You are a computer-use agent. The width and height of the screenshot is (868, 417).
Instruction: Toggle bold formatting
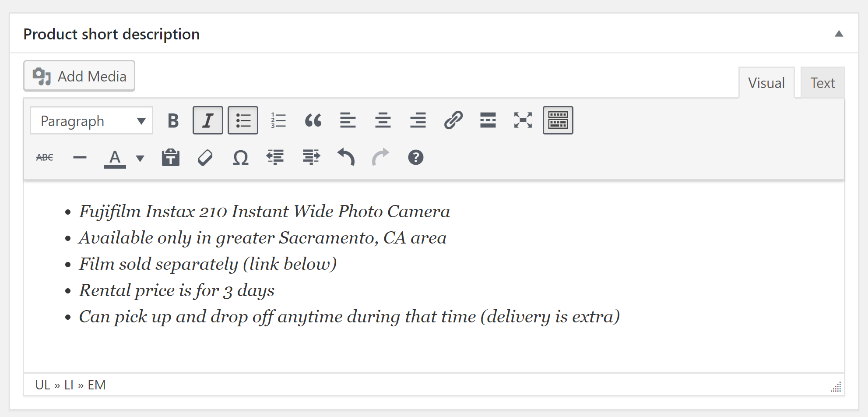[173, 120]
